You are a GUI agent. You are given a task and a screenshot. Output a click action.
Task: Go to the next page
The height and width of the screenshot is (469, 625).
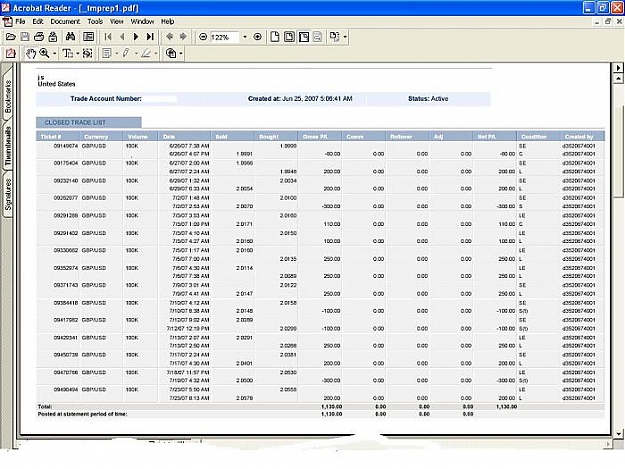[136, 37]
